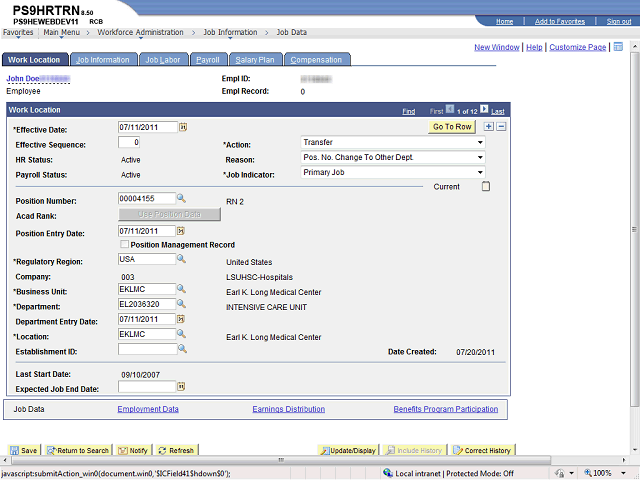This screenshot has width=640, height=480.
Task: Expand Job Information breadcrumb menu
Action: tap(230, 32)
